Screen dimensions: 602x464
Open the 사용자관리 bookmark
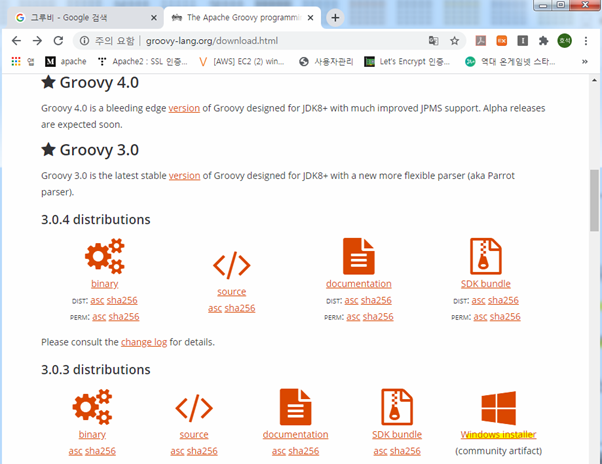[x=326, y=61]
